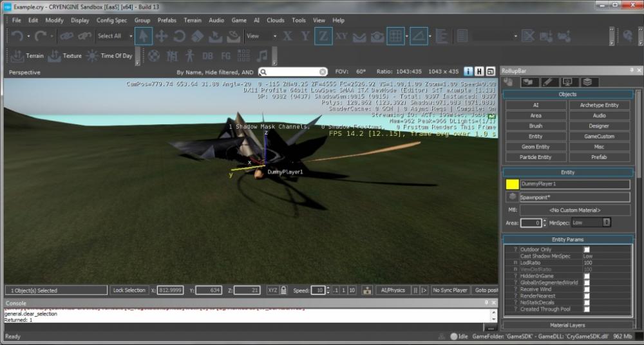Open the Prefabs menu
644x345 pixels.
[x=167, y=20]
